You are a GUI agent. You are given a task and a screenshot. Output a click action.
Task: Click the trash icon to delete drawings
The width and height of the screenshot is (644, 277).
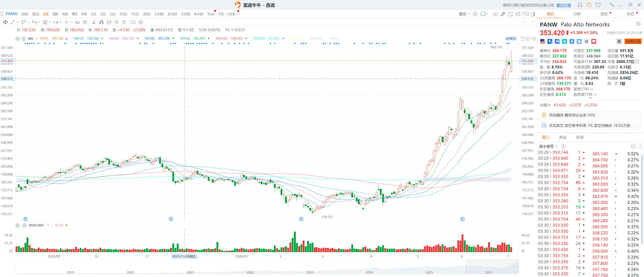(x=124, y=22)
